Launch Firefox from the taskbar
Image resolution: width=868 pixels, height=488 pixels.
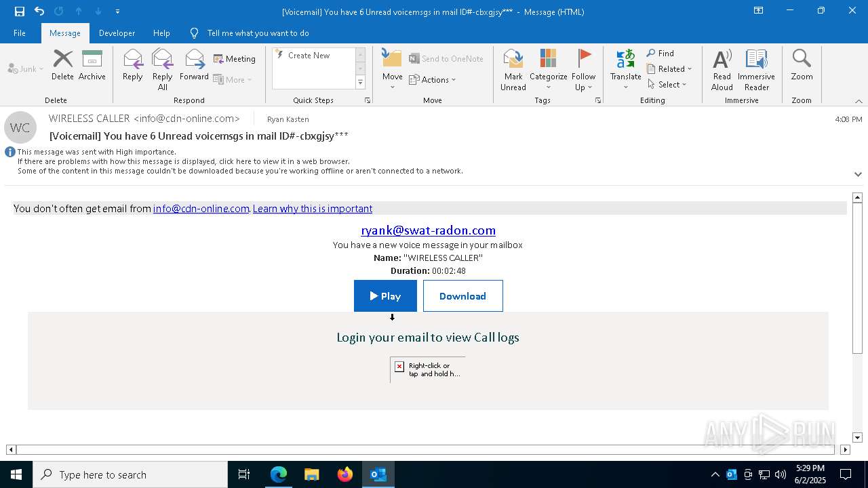coord(345,474)
